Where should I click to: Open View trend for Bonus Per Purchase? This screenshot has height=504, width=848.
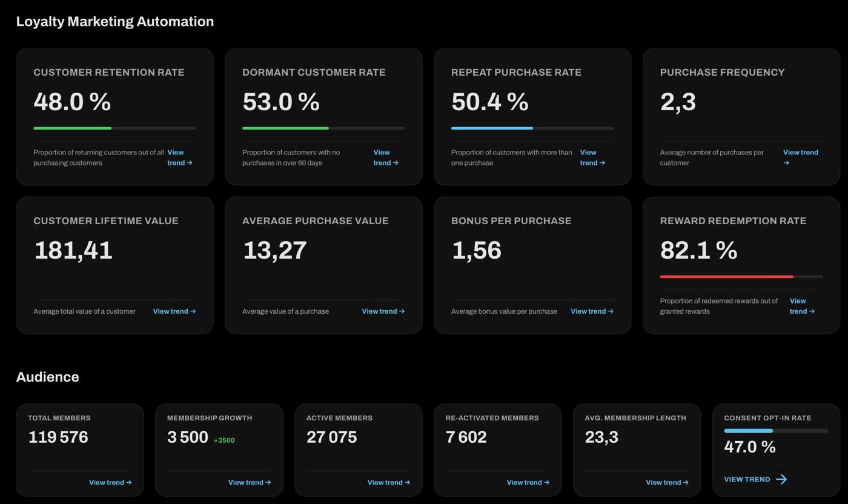pos(592,311)
